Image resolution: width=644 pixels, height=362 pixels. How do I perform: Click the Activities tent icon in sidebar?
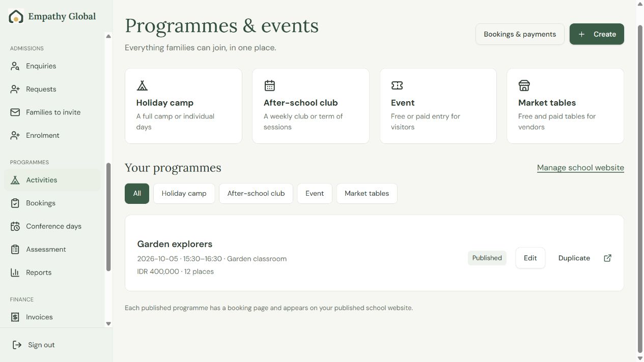(15, 180)
